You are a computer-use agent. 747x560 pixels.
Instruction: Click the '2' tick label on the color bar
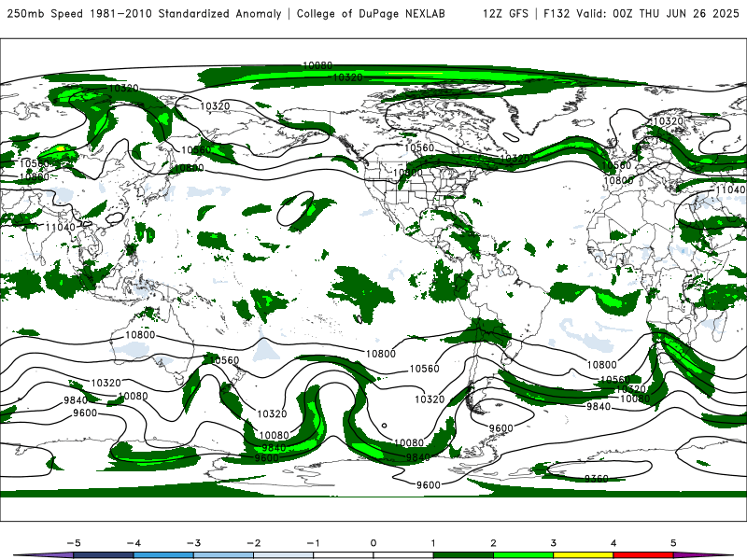(x=494, y=543)
